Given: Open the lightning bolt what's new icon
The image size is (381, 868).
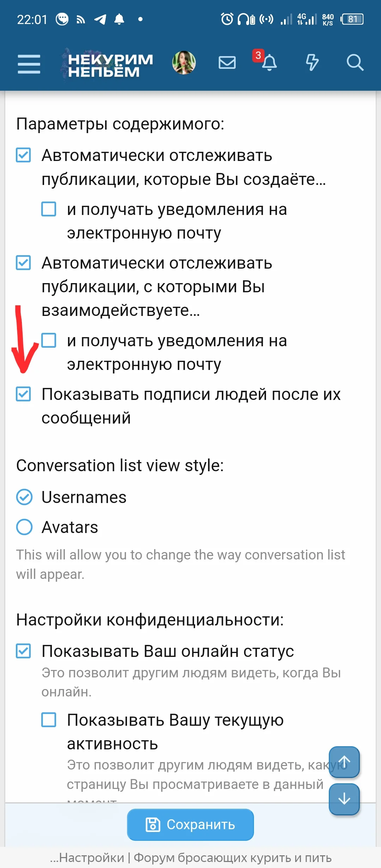Looking at the screenshot, I should coord(312,63).
